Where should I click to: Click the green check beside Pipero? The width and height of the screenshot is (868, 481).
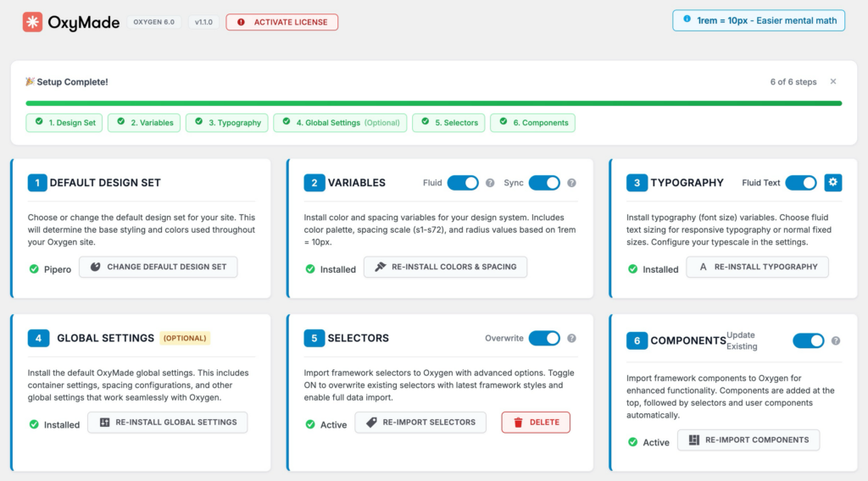tap(34, 269)
